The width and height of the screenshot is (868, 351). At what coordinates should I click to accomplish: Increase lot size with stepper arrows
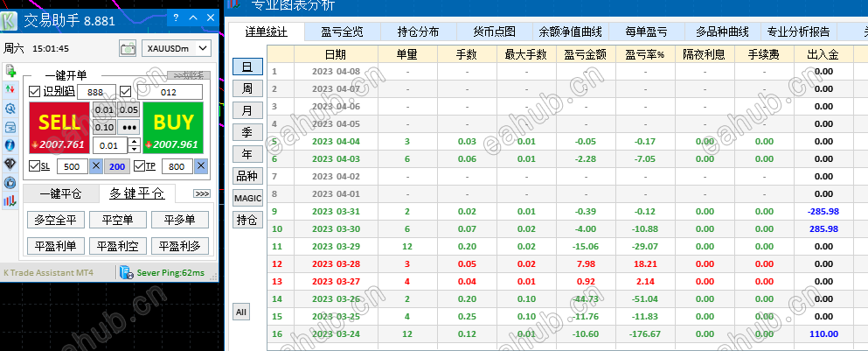tap(134, 142)
